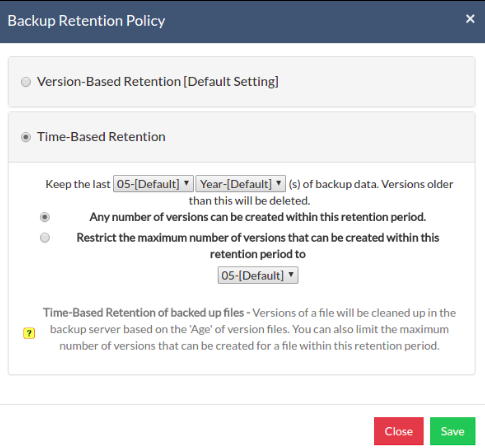The width and height of the screenshot is (485, 448).
Task: Click the 'than this will be deleted' text
Action: click(249, 201)
